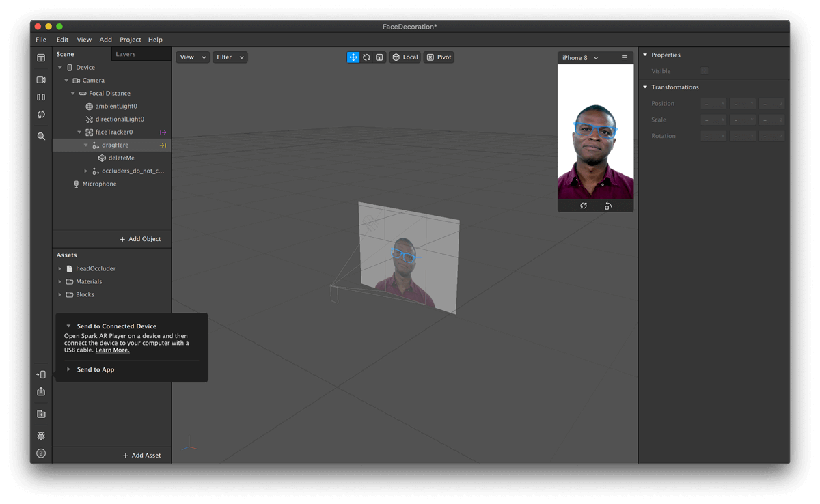Collapse Send to Connected Device section
The image size is (820, 504).
[x=68, y=326]
